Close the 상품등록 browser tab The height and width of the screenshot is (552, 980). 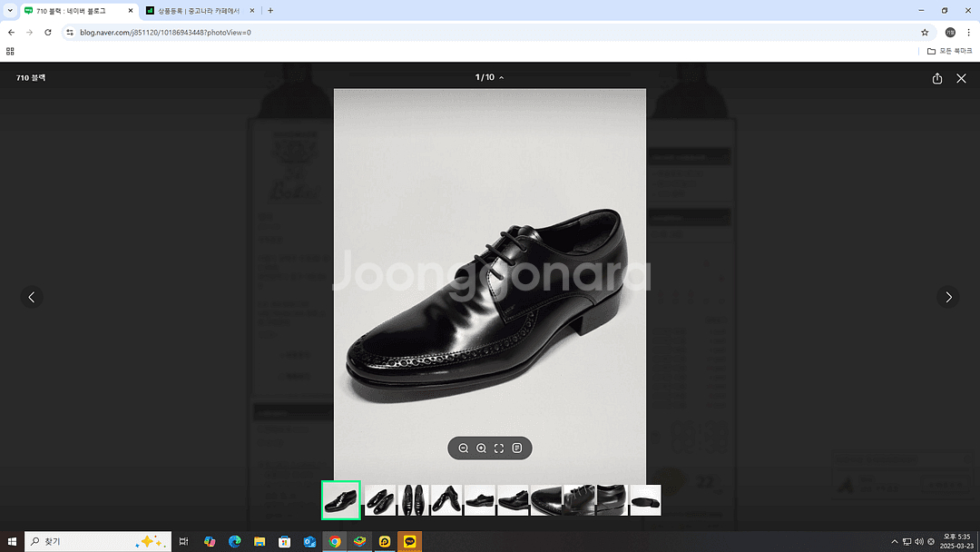pyautogui.click(x=252, y=11)
